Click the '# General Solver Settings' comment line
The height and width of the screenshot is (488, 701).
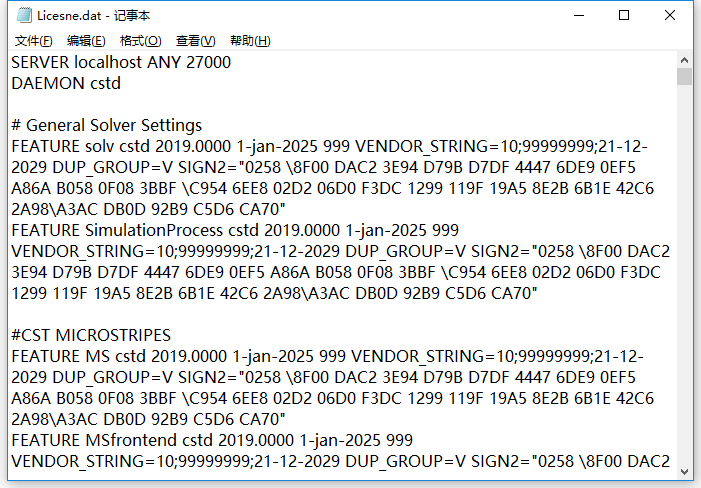(x=106, y=125)
